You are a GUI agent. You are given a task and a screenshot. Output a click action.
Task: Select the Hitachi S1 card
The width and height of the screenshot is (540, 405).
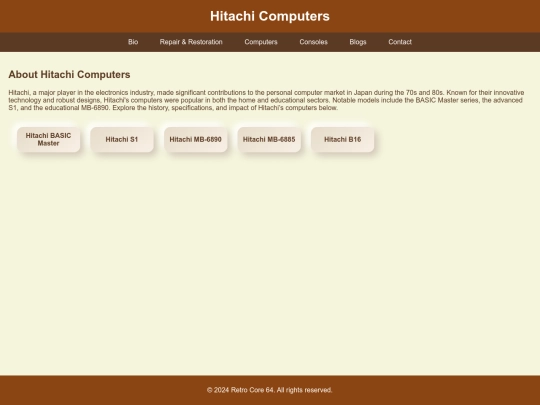(x=122, y=139)
